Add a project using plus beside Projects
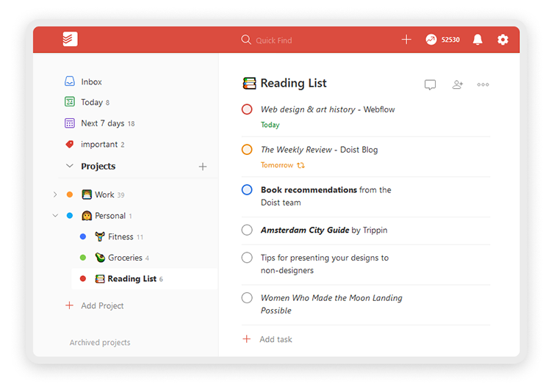The width and height of the screenshot is (551, 392). pos(203,167)
